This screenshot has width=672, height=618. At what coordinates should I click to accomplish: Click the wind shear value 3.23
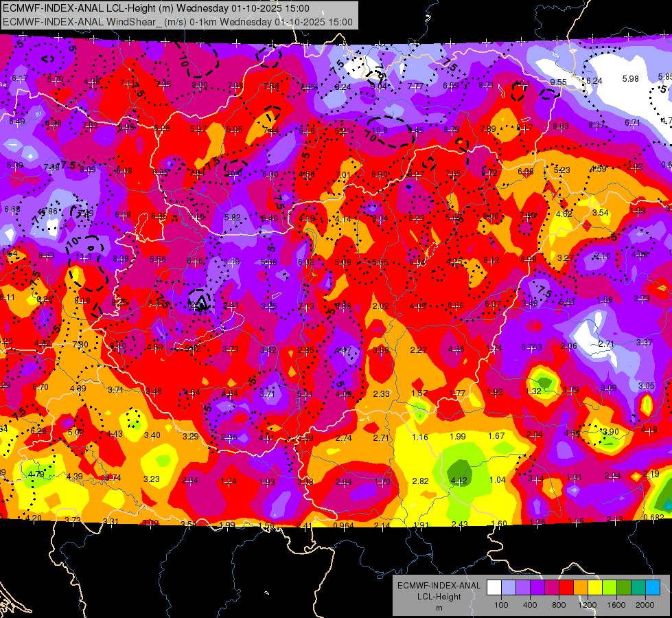click(152, 479)
